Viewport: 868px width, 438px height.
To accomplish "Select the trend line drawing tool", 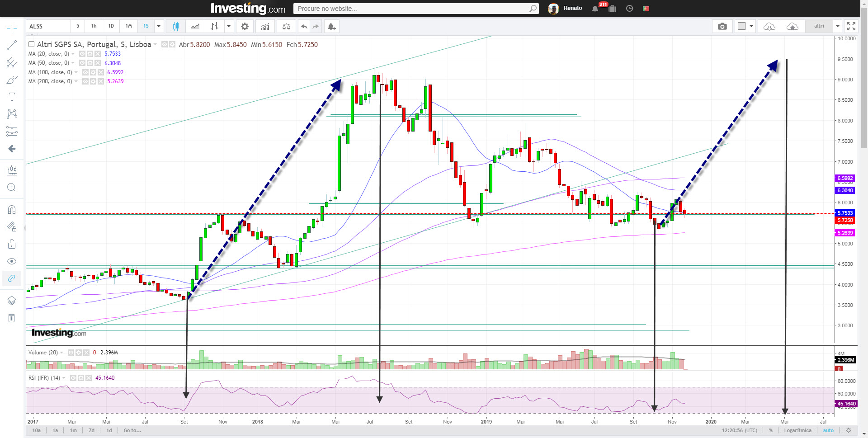I will 12,45.
